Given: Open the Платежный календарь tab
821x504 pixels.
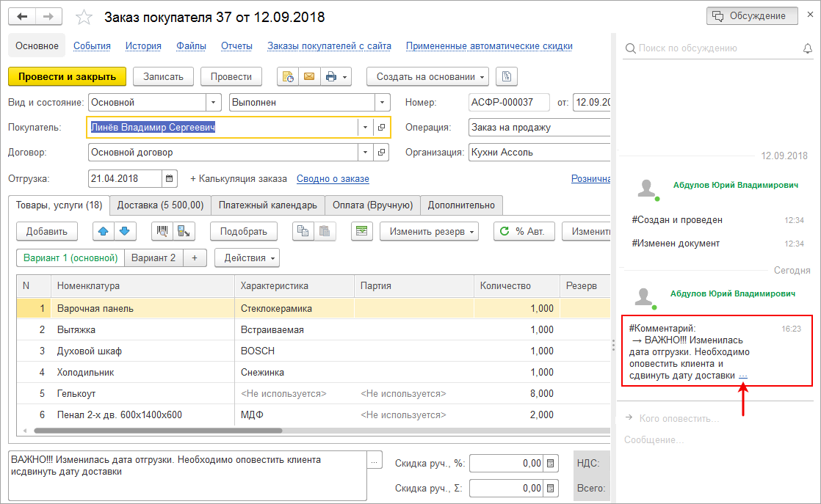Looking at the screenshot, I should [267, 205].
